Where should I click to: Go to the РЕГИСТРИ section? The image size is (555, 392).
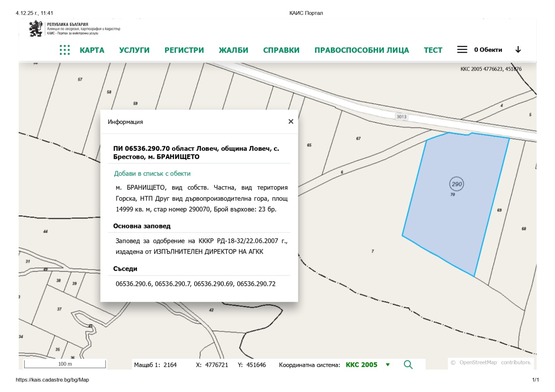(184, 50)
